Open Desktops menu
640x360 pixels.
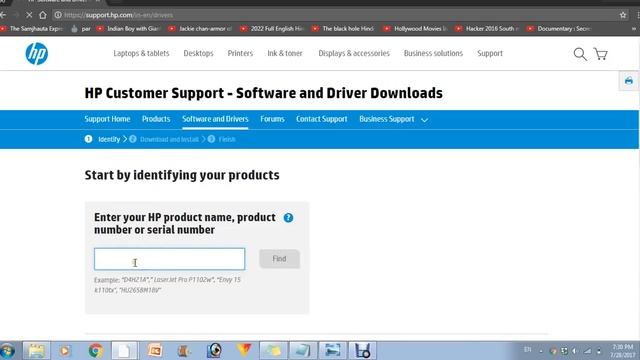pos(198,53)
